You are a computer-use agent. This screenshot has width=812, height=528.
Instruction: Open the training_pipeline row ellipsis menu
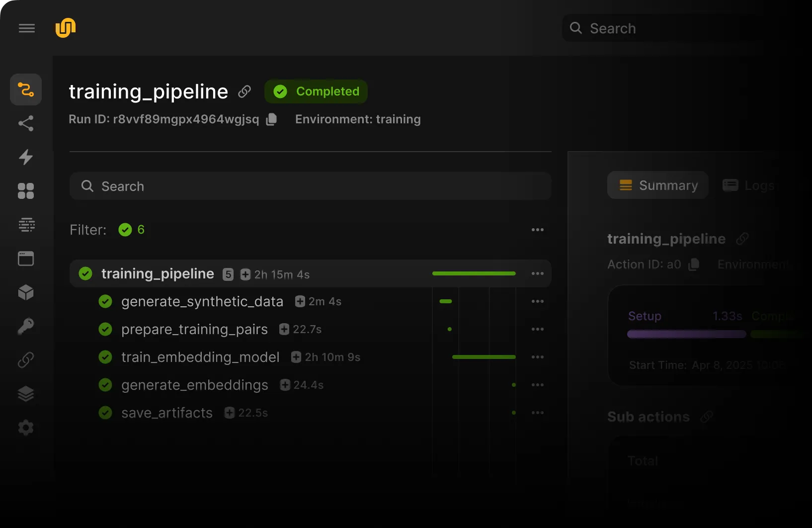point(538,273)
